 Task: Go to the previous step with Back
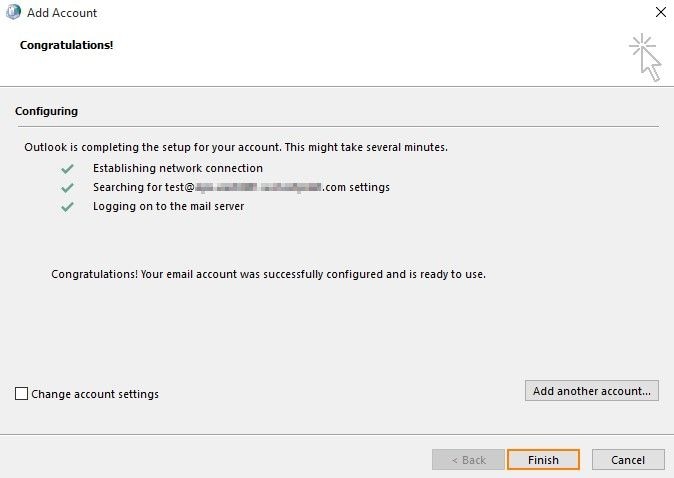click(x=468, y=460)
